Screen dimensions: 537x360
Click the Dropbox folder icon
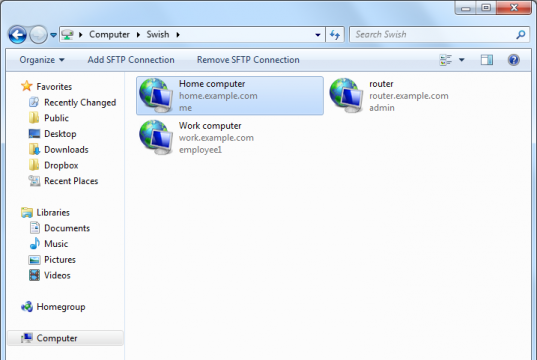tap(34, 165)
